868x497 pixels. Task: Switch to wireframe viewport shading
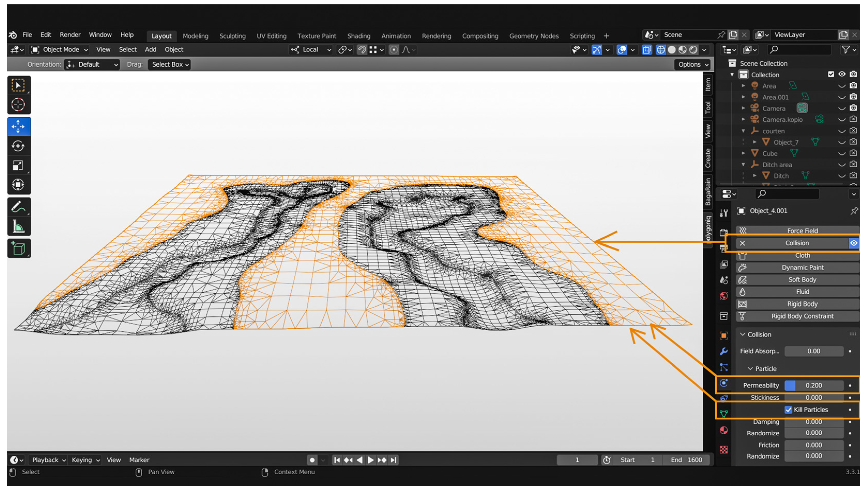tap(661, 50)
